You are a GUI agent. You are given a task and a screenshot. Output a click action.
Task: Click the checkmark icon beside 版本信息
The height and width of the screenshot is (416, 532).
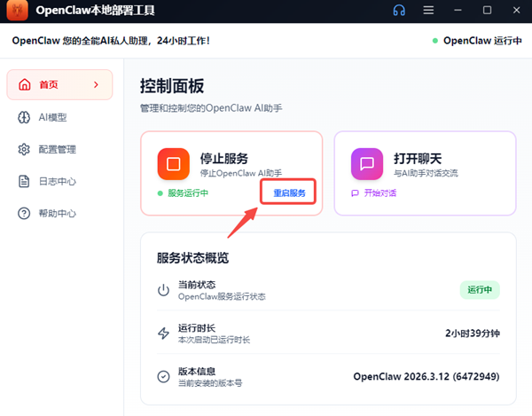[163, 376]
